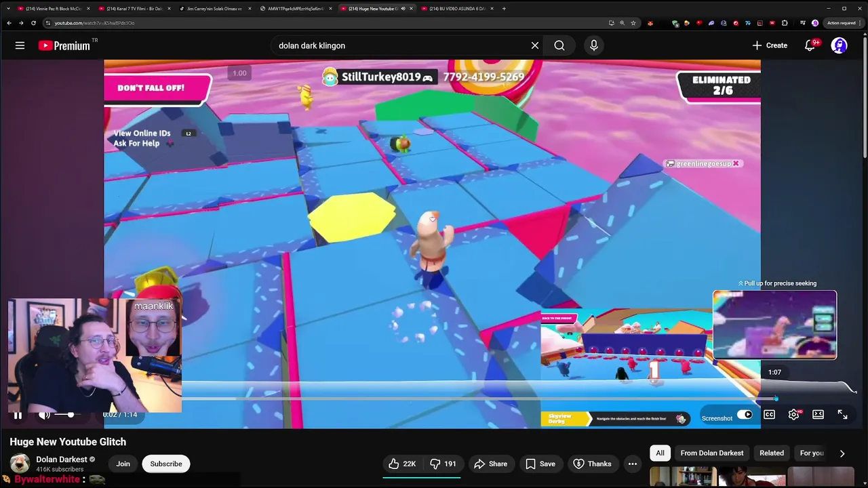Clear the search box with X icon
Screen dimensions: 868x488
coord(535,45)
